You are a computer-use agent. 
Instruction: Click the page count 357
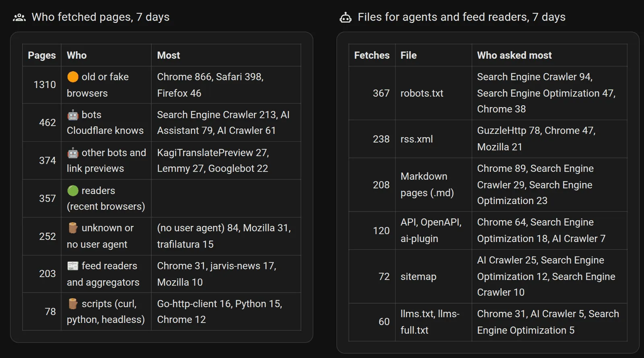(47, 198)
